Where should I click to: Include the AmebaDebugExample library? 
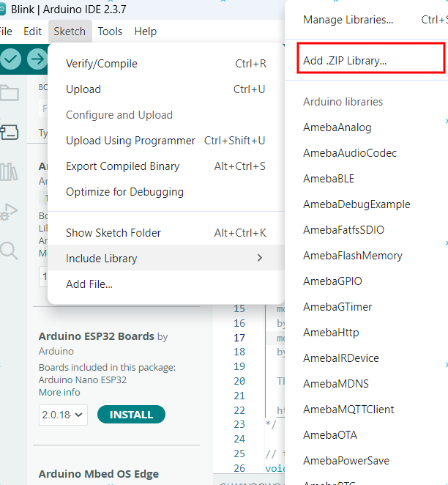[367, 204]
